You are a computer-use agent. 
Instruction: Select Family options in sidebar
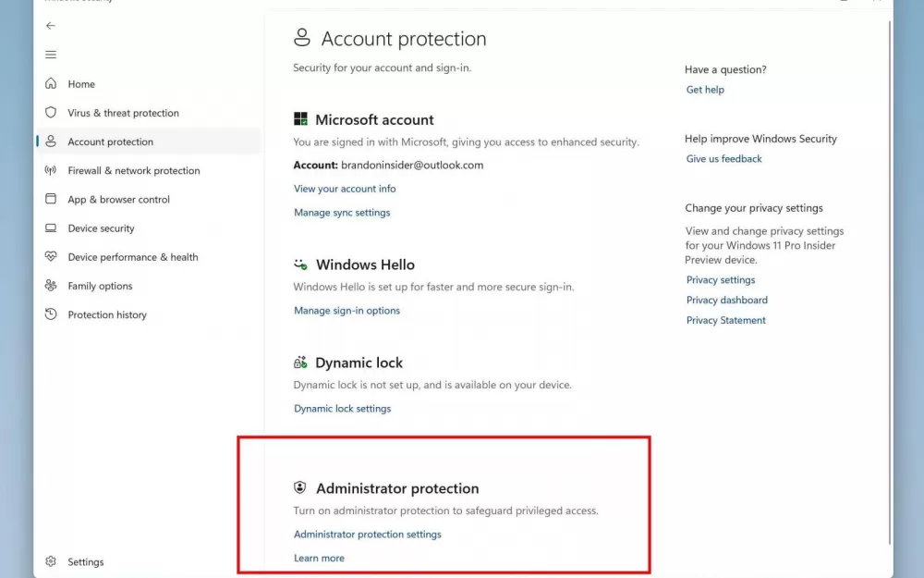coord(100,286)
